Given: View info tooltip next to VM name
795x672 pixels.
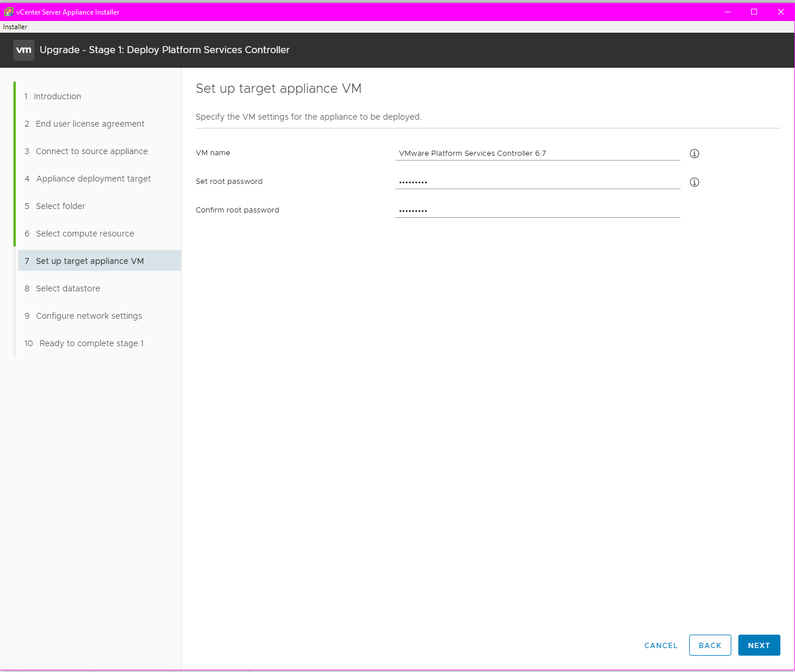Looking at the screenshot, I should (694, 153).
